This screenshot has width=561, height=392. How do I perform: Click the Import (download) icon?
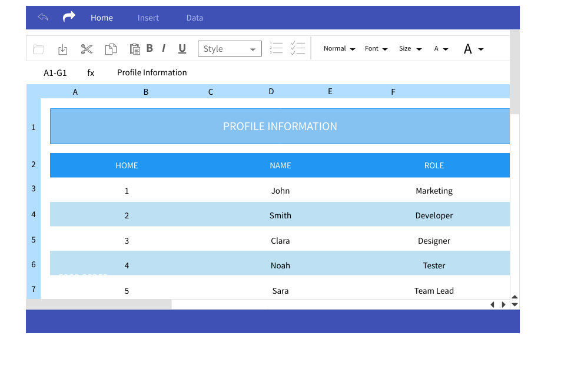[62, 48]
